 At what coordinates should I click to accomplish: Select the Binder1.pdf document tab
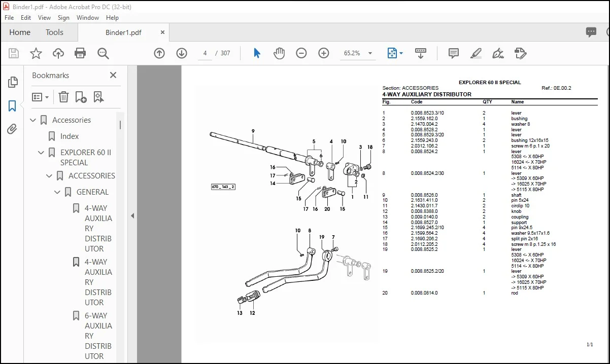[x=123, y=32]
